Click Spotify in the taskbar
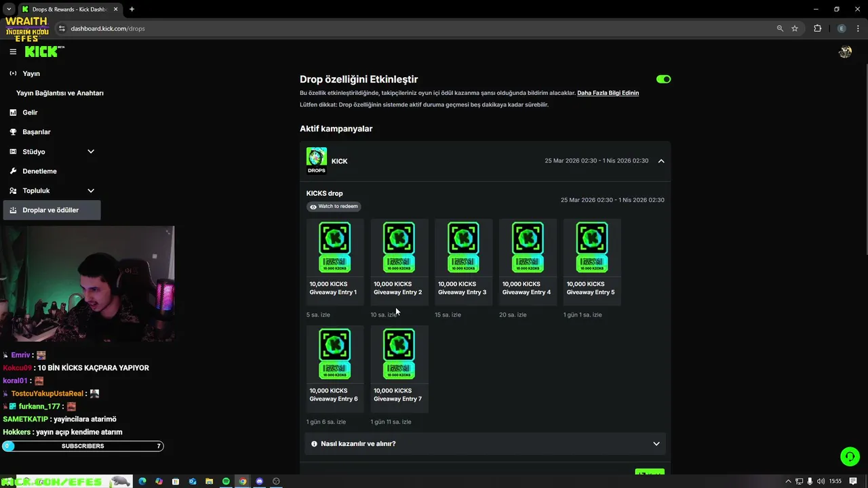The image size is (868, 488). tap(226, 481)
